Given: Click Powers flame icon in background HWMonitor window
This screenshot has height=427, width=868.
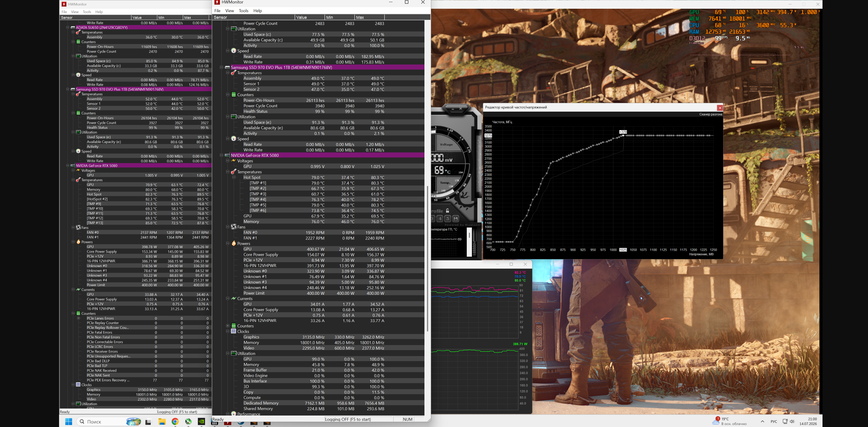Looking at the screenshot, I should click(x=78, y=242).
